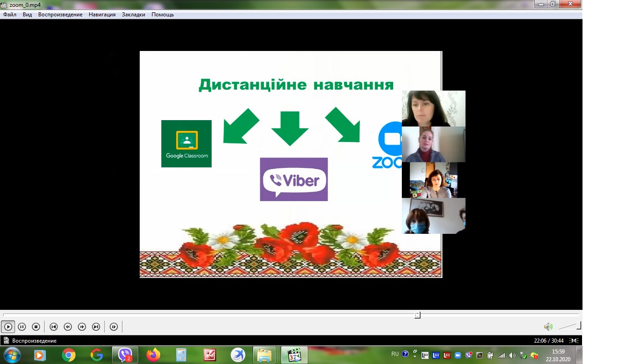Click the blue help icon in tray
This screenshot has height=364, width=618.
click(405, 354)
